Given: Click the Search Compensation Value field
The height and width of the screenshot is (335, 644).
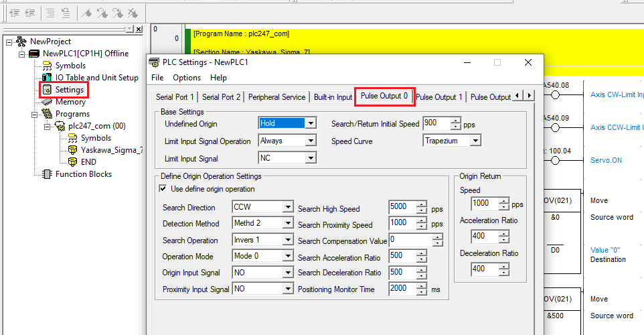Looking at the screenshot, I should click(x=411, y=240).
